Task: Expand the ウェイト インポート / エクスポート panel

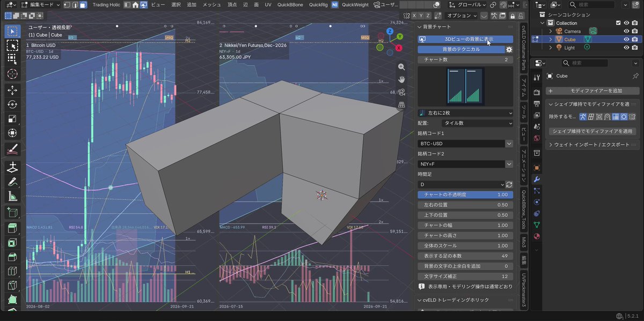Action: tap(592, 145)
